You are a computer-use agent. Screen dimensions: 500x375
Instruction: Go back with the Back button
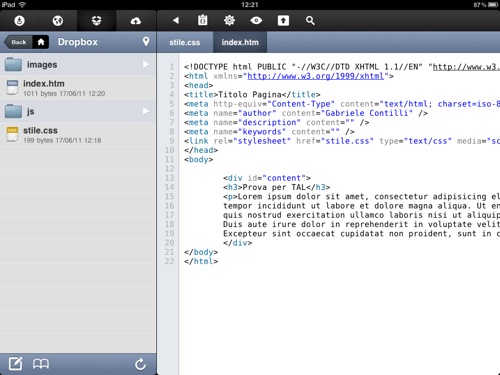click(x=18, y=42)
